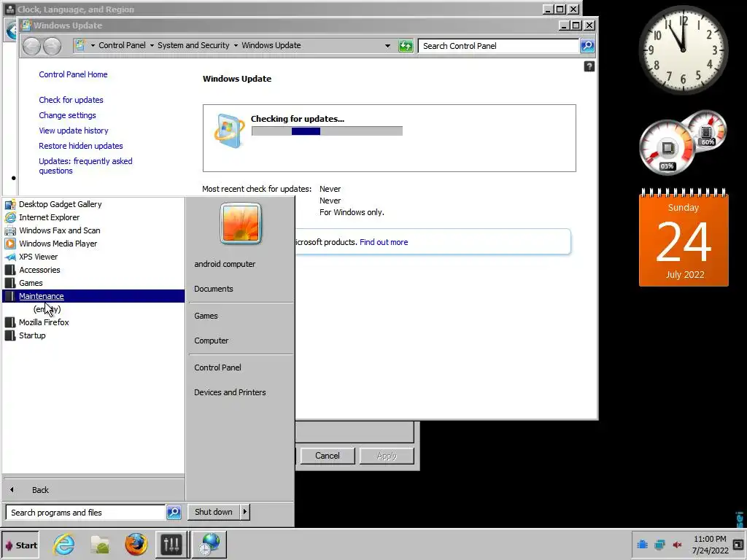Click the calendar gadget showing 24

point(684,238)
